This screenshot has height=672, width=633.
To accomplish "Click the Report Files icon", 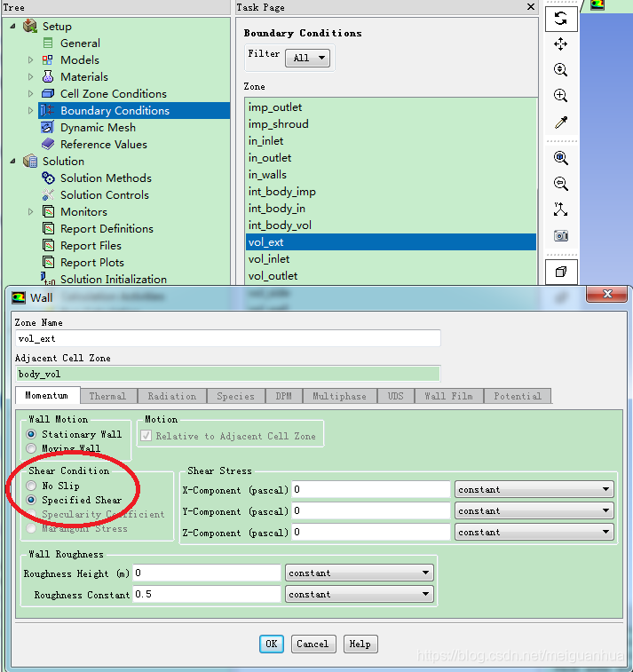I will 49,245.
